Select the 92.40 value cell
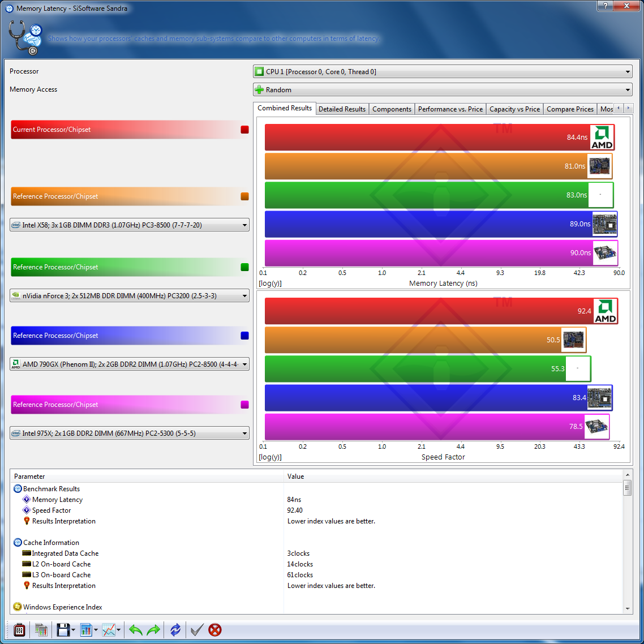 [x=295, y=510]
